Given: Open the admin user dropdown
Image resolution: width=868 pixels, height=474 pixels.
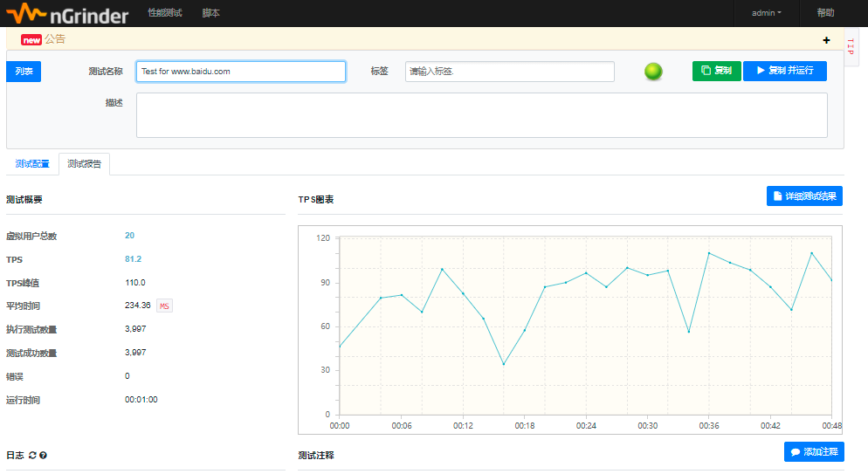Looking at the screenshot, I should point(766,13).
